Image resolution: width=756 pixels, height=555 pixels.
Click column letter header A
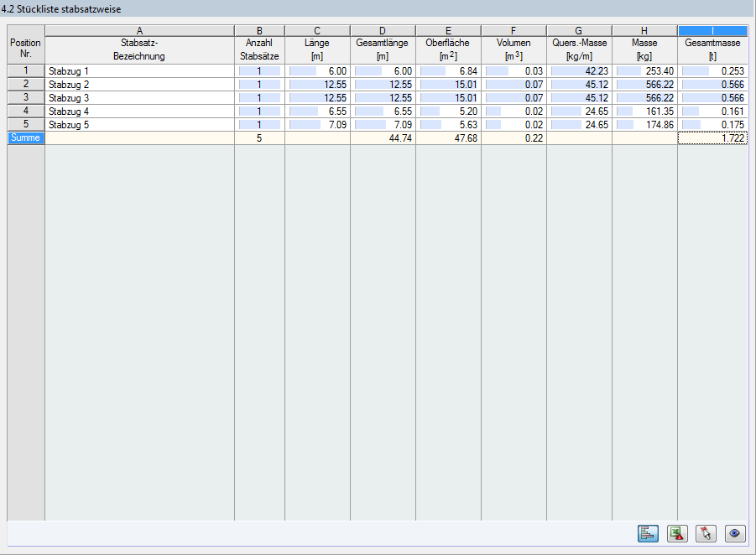point(138,30)
